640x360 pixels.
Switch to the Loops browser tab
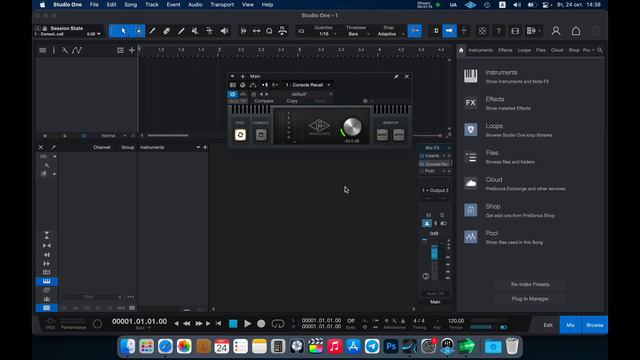pyautogui.click(x=524, y=50)
